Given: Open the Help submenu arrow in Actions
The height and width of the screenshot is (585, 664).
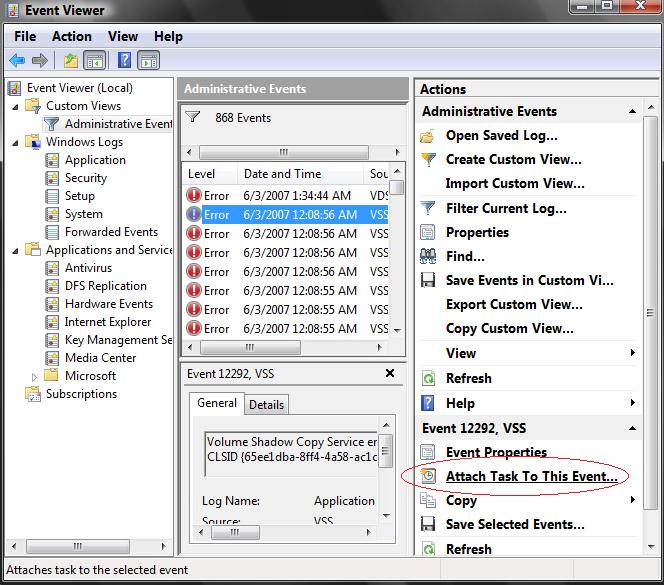Looking at the screenshot, I should 633,402.
